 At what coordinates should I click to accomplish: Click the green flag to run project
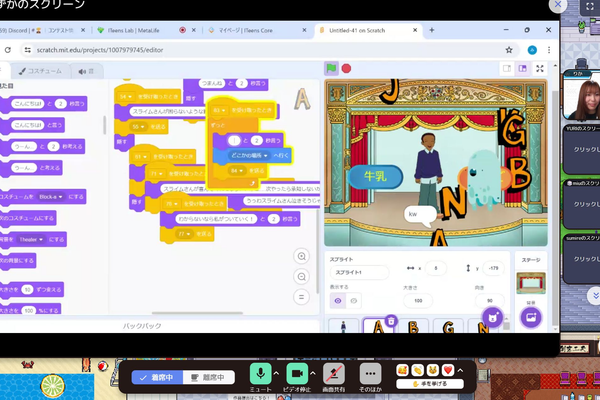point(331,69)
